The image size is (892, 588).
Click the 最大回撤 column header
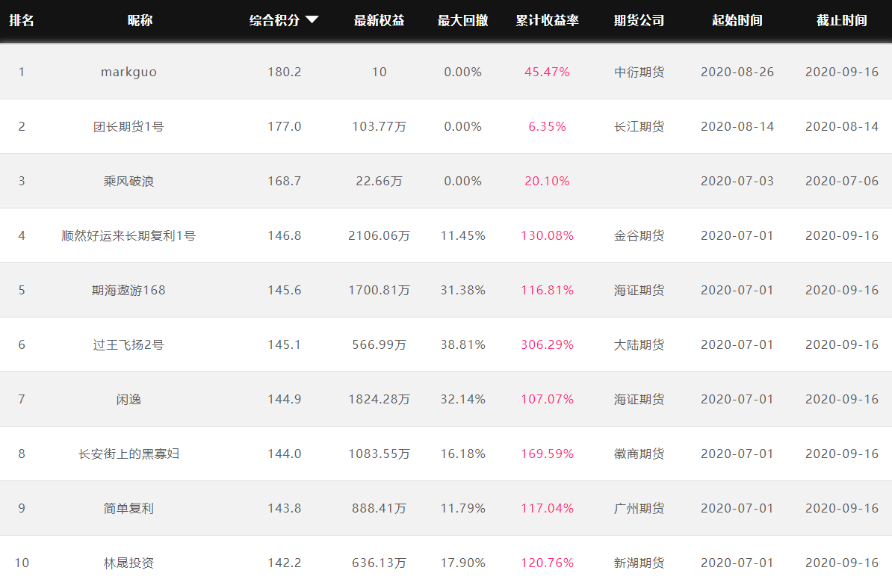(462, 20)
